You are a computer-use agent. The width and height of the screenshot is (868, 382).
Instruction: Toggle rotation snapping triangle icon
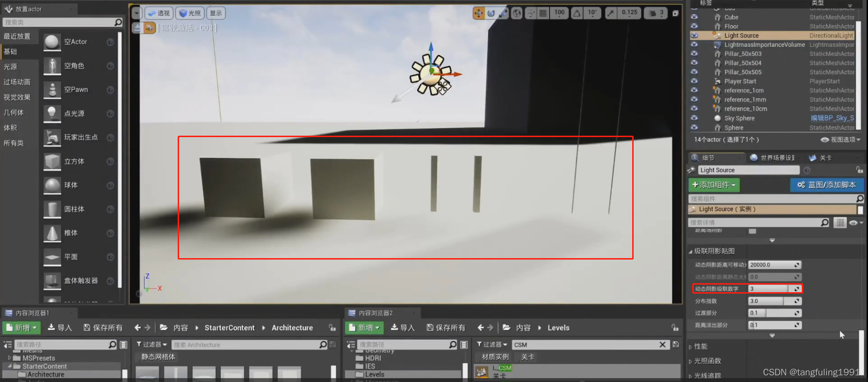click(576, 13)
